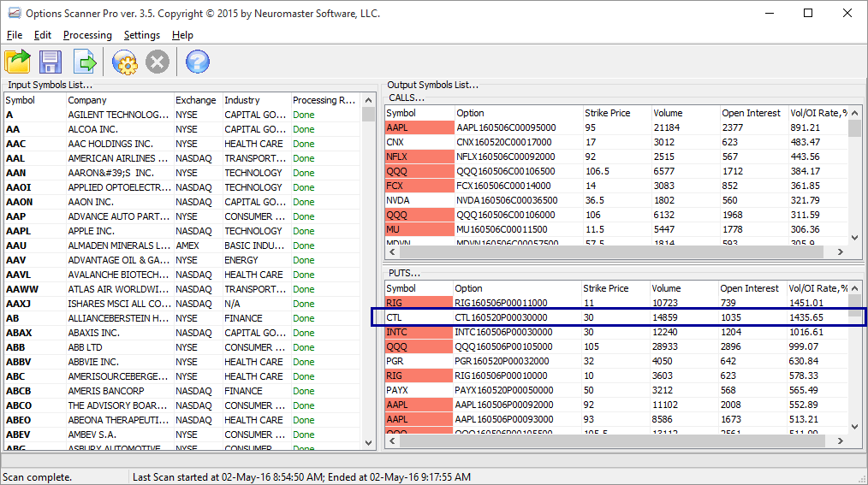This screenshot has height=485, width=868.
Task: Click CALLS horizontal scrollbar right arrow
Action: click(841, 251)
